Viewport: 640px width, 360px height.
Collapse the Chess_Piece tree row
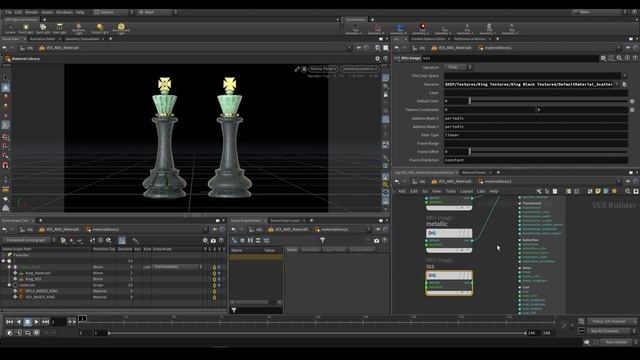(9, 267)
